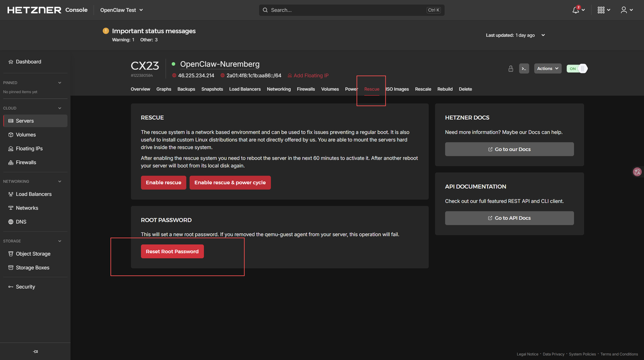Switch to the Rebuild tab

click(445, 89)
